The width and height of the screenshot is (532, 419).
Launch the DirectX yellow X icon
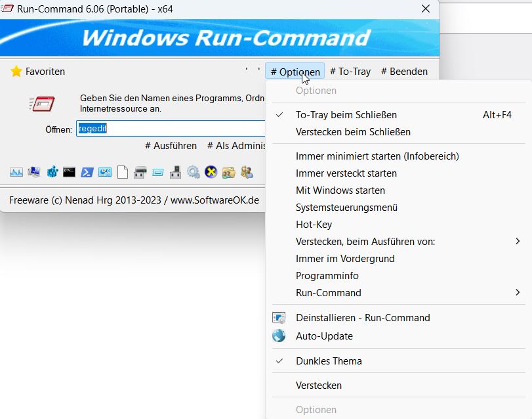pos(211,172)
